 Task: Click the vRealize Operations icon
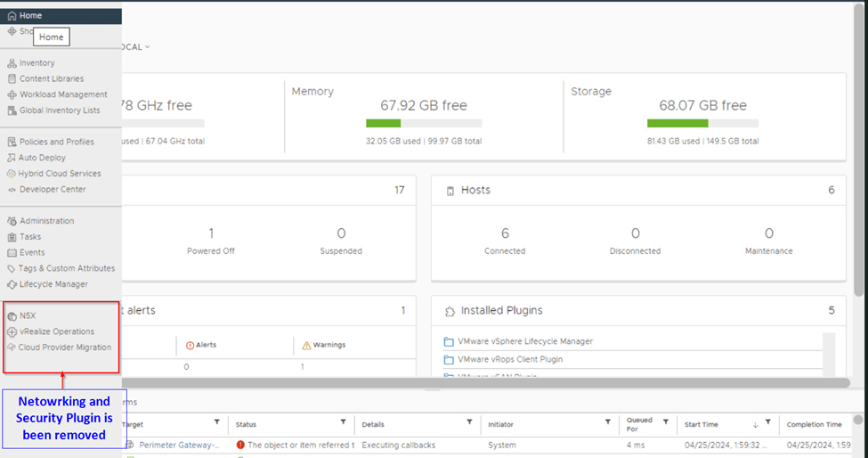[x=12, y=331]
